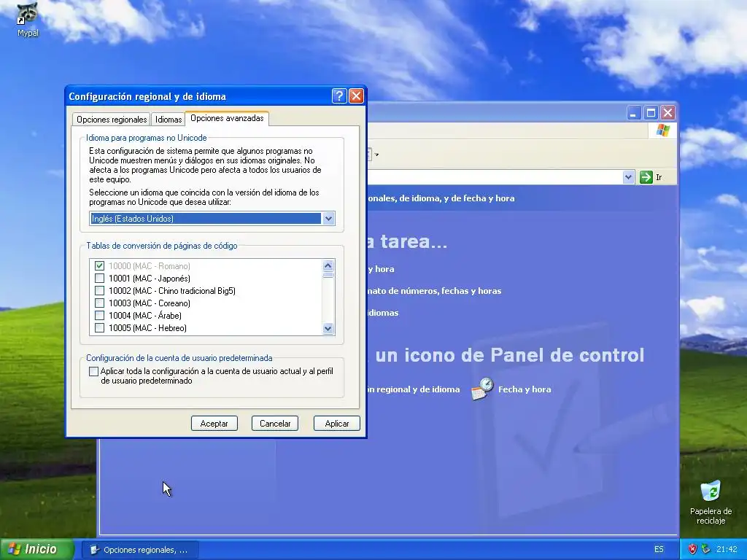Toggle the 10000 (MAC - Romano) checkbox

pyautogui.click(x=99, y=265)
